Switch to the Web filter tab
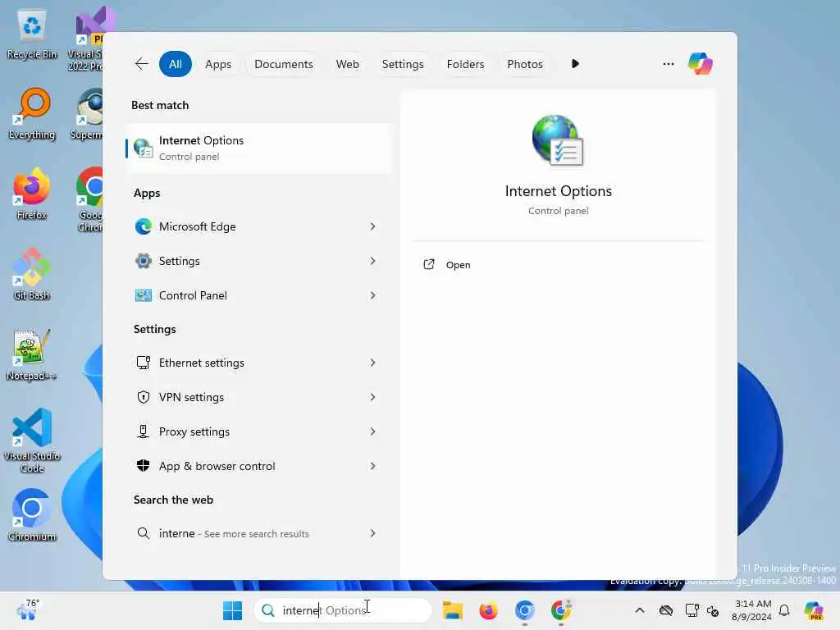The image size is (840, 630). [x=347, y=64]
